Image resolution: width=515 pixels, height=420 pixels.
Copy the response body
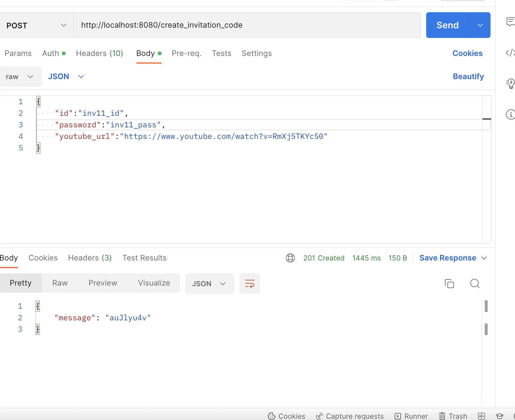(x=449, y=284)
